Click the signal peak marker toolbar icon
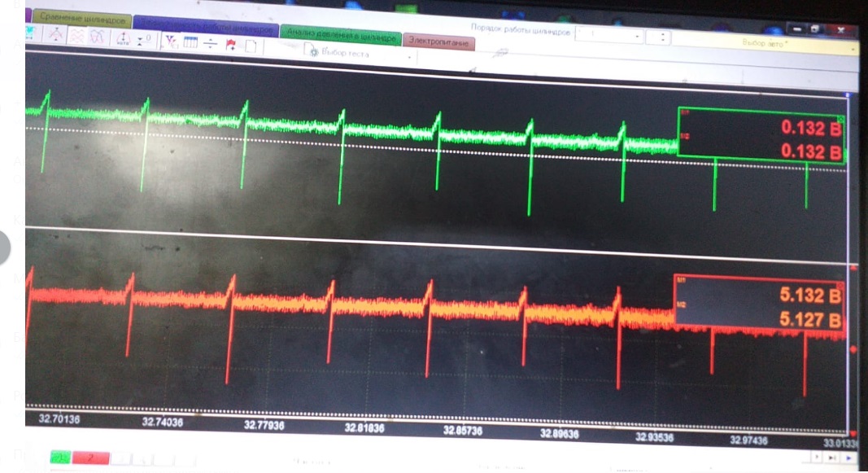The image size is (868, 473). pos(56,35)
